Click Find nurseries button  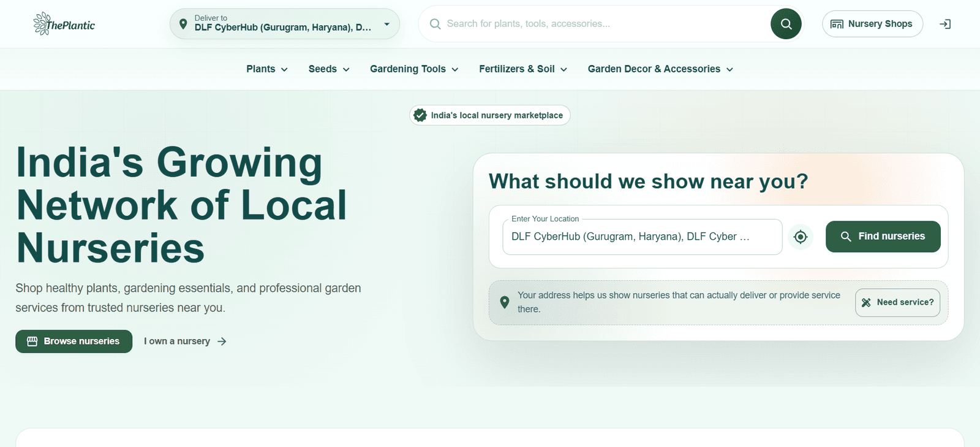[883, 237]
